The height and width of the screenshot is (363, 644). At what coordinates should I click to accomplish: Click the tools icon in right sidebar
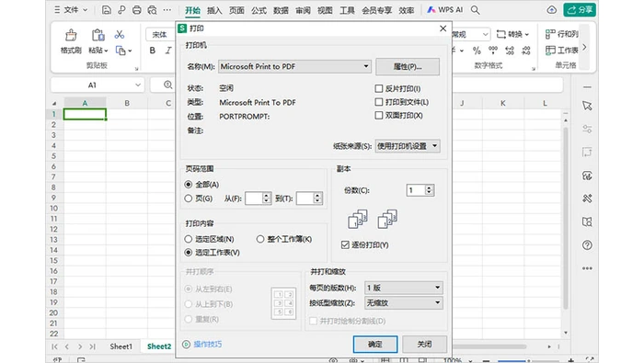pyautogui.click(x=587, y=199)
